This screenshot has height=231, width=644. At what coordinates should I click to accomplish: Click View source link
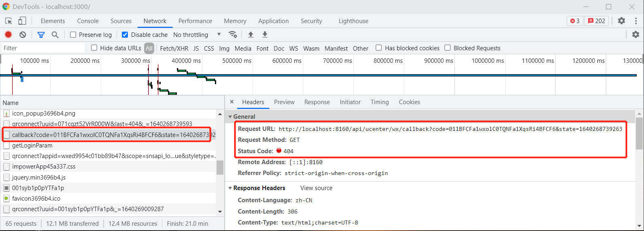pyautogui.click(x=316, y=188)
